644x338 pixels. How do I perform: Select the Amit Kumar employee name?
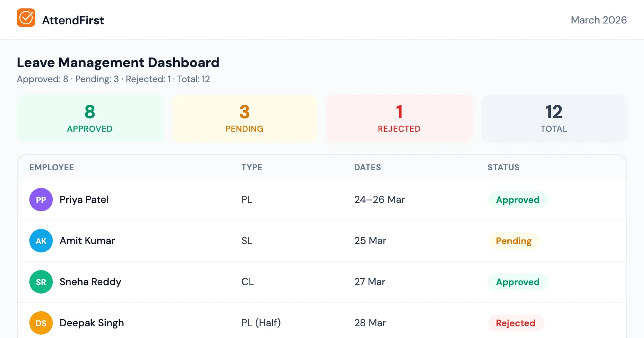click(87, 241)
